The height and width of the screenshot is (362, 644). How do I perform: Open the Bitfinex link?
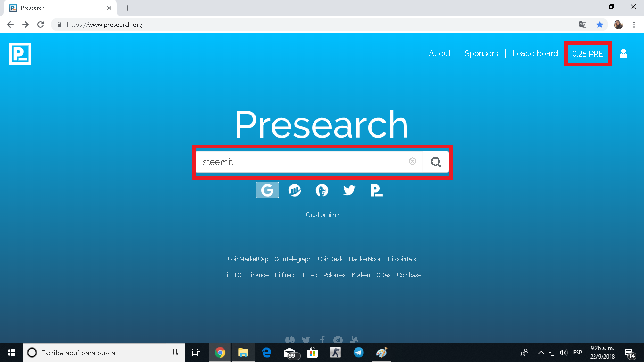[284, 275]
